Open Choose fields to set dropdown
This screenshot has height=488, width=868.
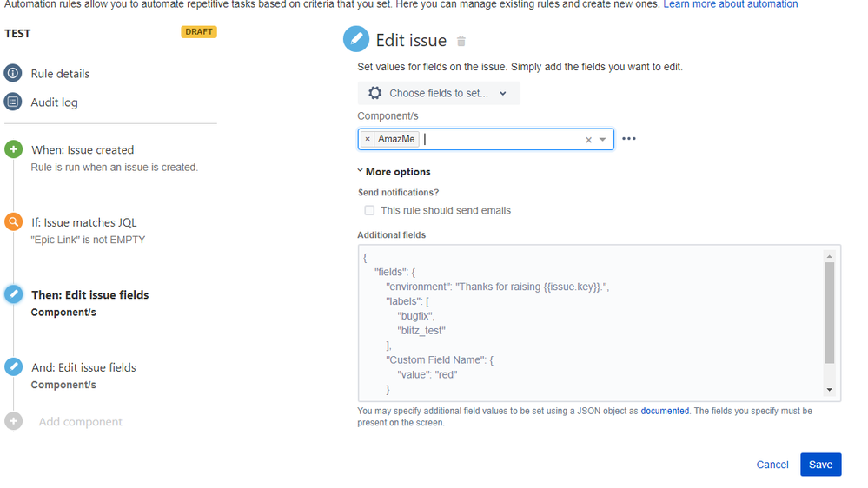pyautogui.click(x=438, y=93)
